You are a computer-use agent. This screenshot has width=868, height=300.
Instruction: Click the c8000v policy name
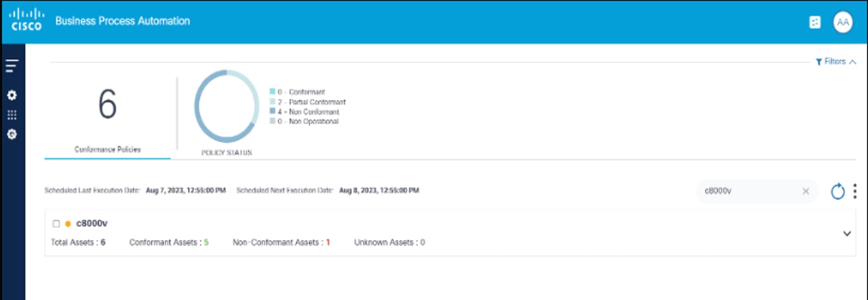click(x=92, y=223)
